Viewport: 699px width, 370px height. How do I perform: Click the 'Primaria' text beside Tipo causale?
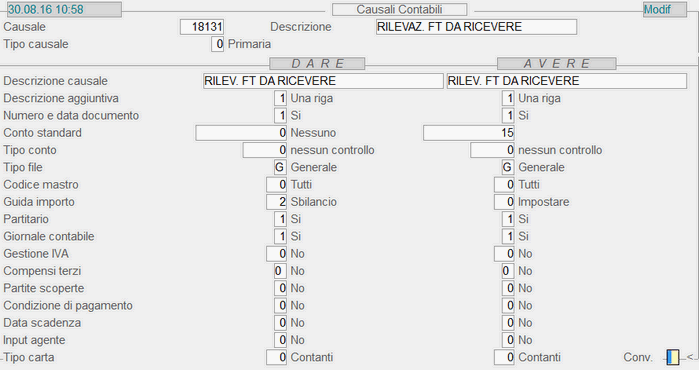(249, 44)
